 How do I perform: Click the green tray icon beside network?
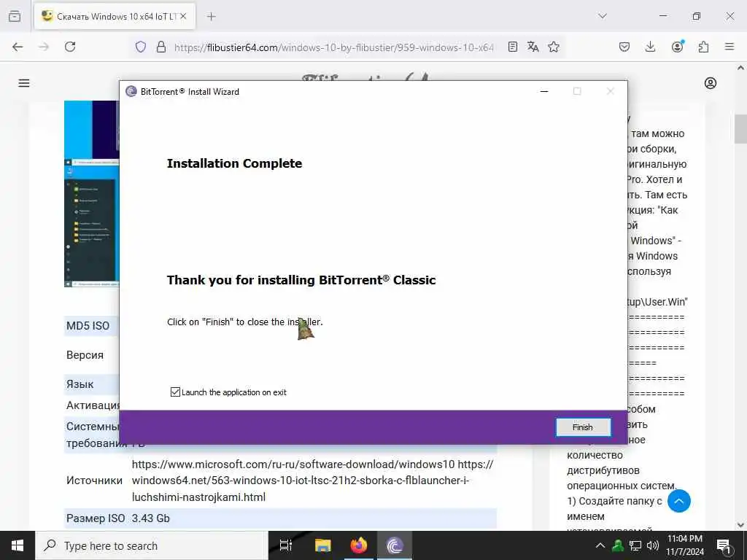click(618, 545)
